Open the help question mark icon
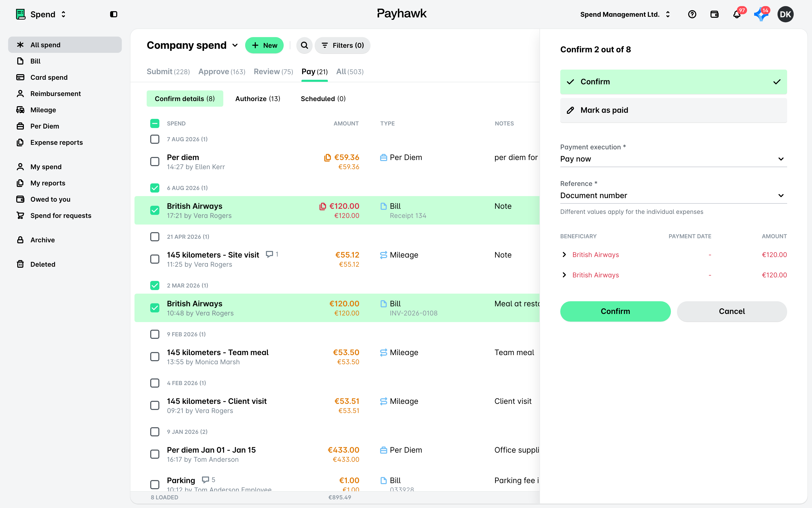The width and height of the screenshot is (812, 508). point(692,14)
